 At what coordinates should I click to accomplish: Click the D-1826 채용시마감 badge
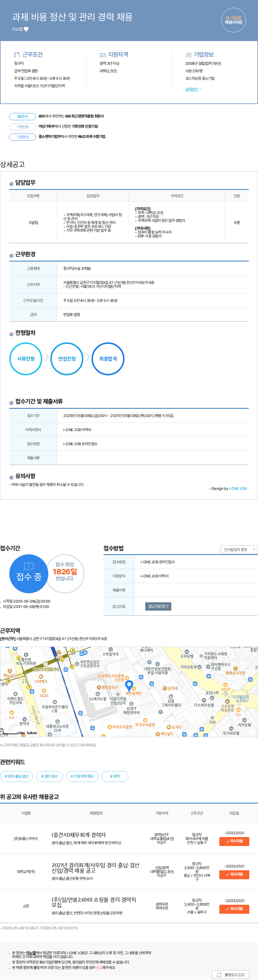coord(234,20)
